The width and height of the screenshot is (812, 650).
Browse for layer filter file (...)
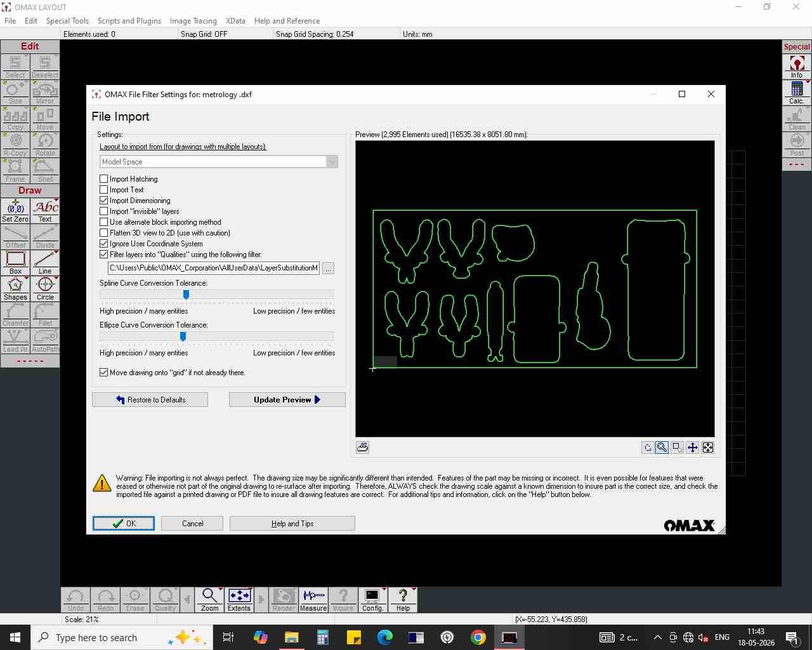pyautogui.click(x=328, y=269)
